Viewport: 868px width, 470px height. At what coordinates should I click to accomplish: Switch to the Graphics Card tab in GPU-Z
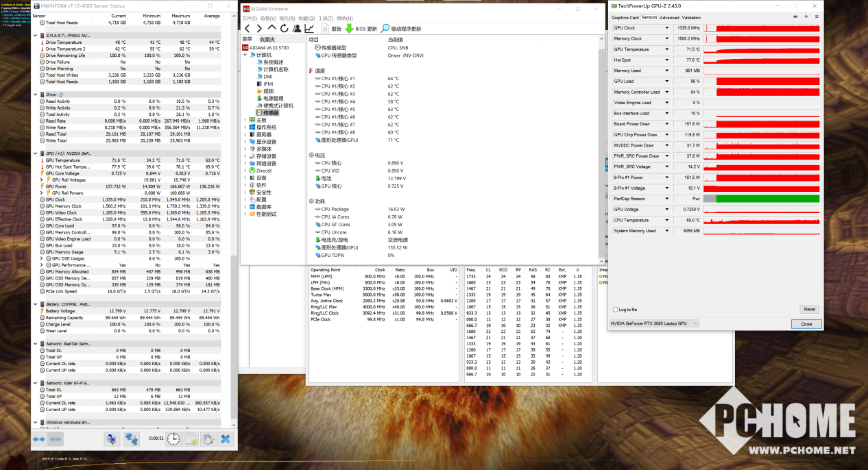(x=625, y=18)
